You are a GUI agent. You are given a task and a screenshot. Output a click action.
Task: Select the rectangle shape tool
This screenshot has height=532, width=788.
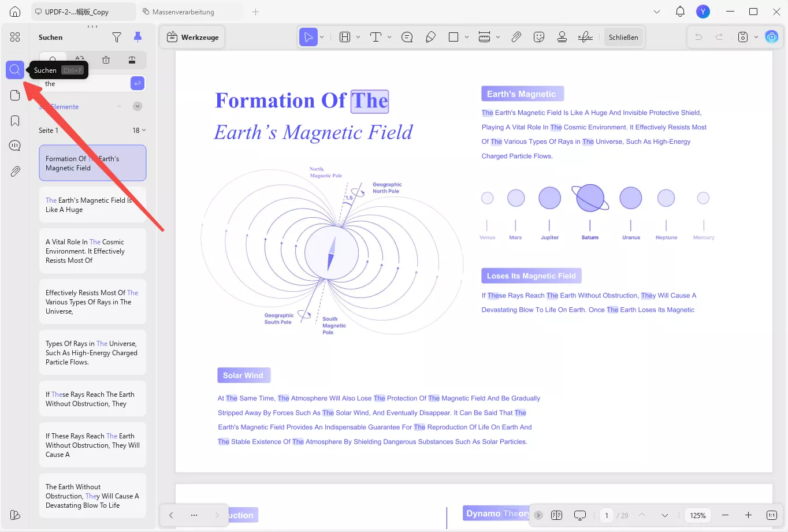(454, 37)
